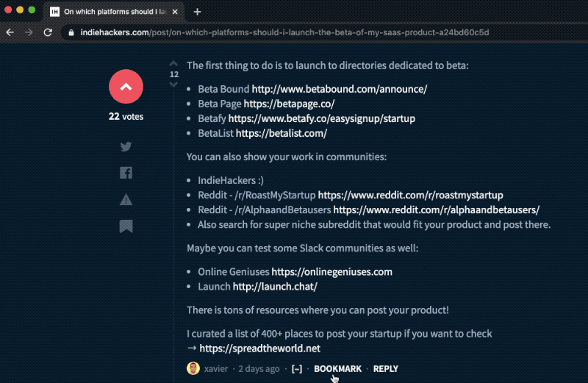This screenshot has width=588, height=383.
Task: Bookmark the post using the sidebar bookmark icon
Action: [x=126, y=226]
